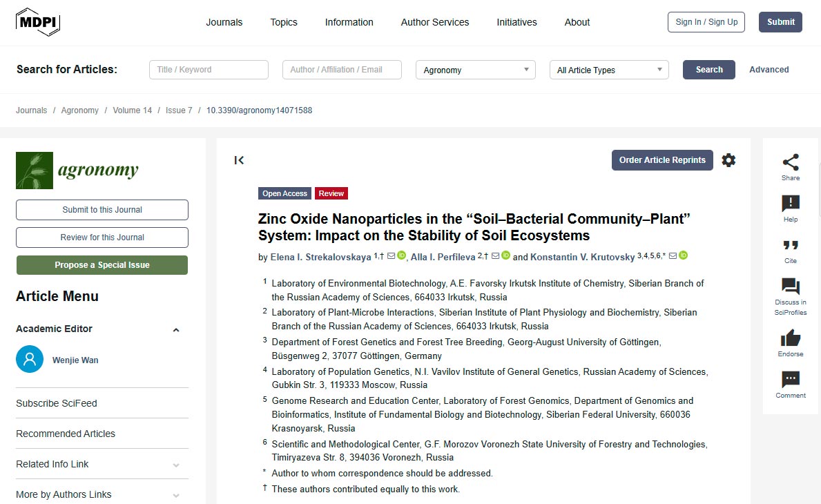Open the Share icon in sidebar

[791, 163]
